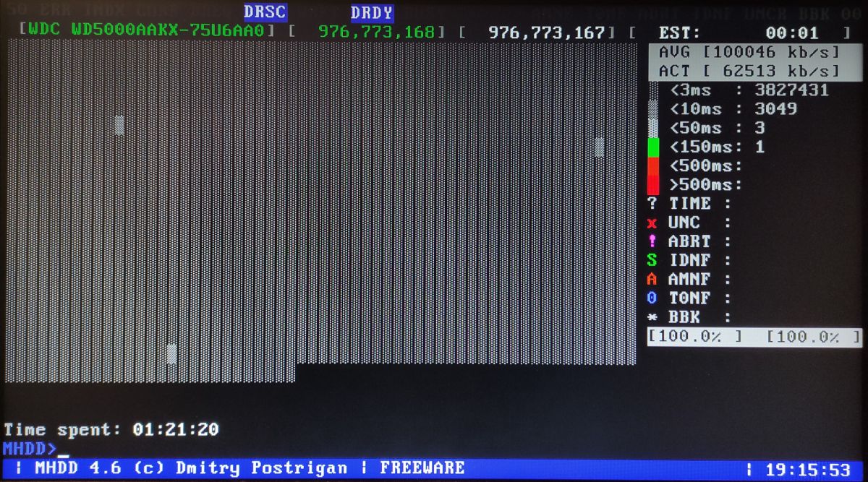The width and height of the screenshot is (868, 482).
Task: Click the UNC error label
Action: point(685,223)
